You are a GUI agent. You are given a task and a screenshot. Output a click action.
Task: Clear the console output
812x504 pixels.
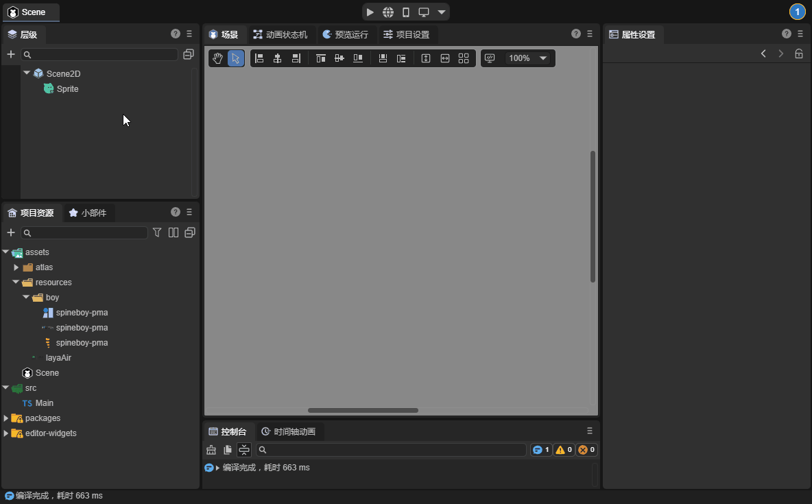pos(211,450)
